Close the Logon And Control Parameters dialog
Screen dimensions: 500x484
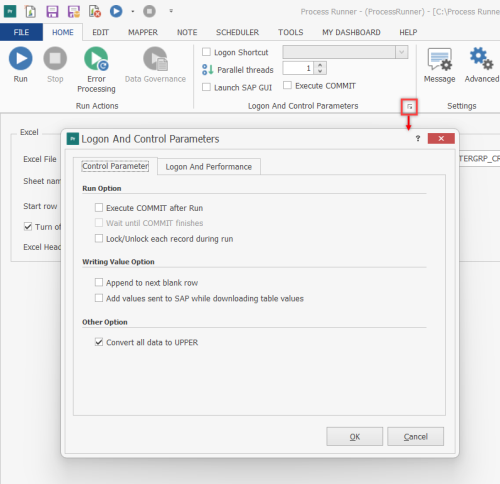[x=441, y=138]
